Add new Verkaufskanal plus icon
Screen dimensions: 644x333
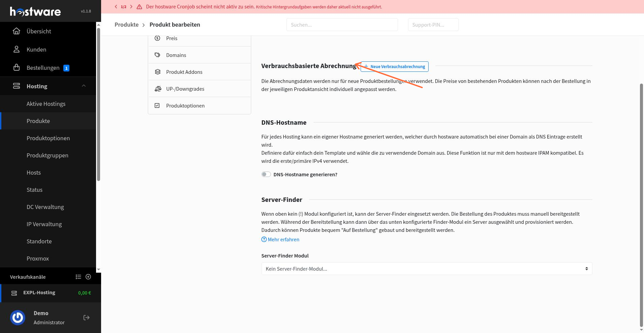point(88,277)
